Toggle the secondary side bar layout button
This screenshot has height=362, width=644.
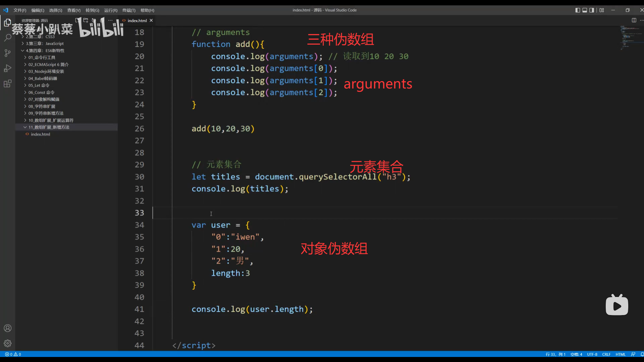pos(592,10)
